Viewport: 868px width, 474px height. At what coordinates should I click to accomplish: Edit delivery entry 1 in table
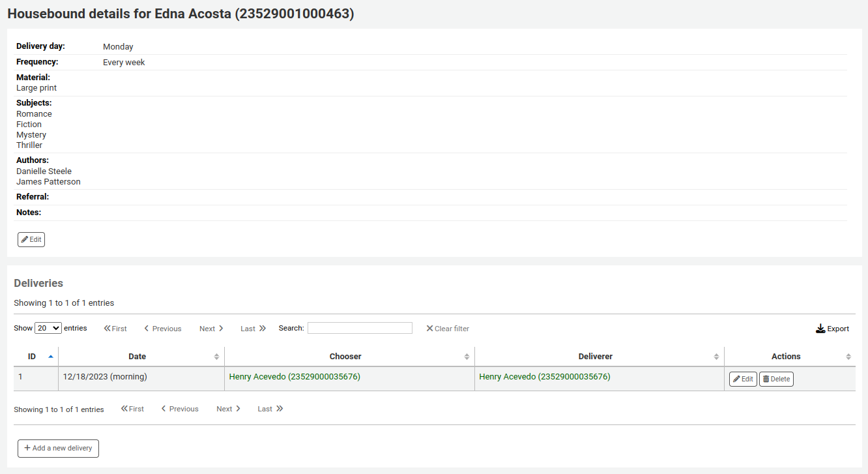[743, 379]
